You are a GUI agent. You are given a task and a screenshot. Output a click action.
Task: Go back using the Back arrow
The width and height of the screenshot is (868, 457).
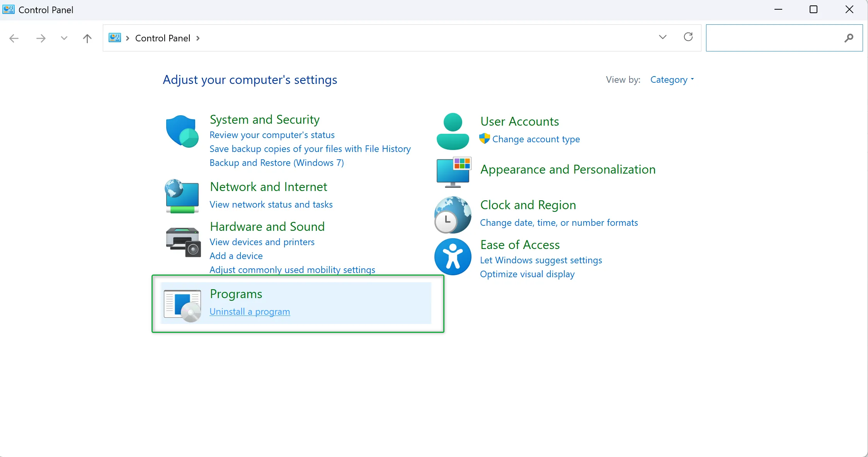[14, 38]
